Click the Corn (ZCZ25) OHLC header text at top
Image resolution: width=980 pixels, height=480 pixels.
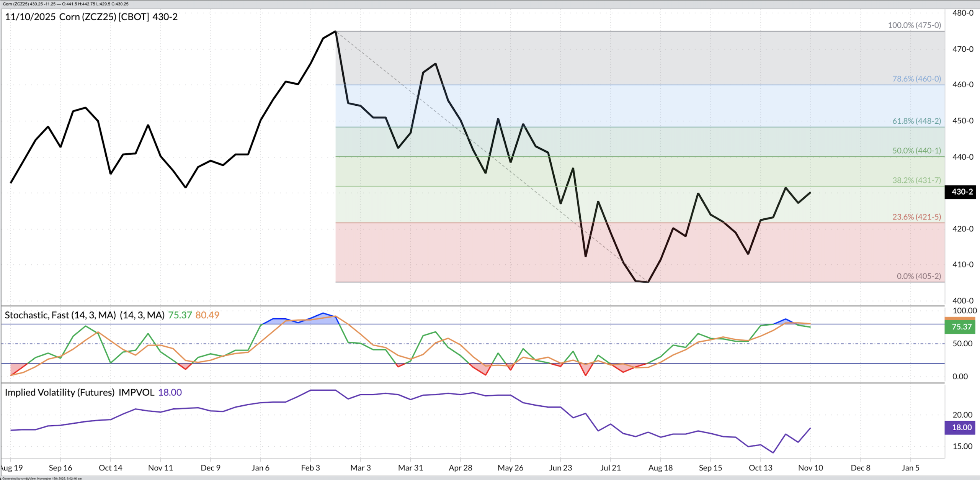65,4
